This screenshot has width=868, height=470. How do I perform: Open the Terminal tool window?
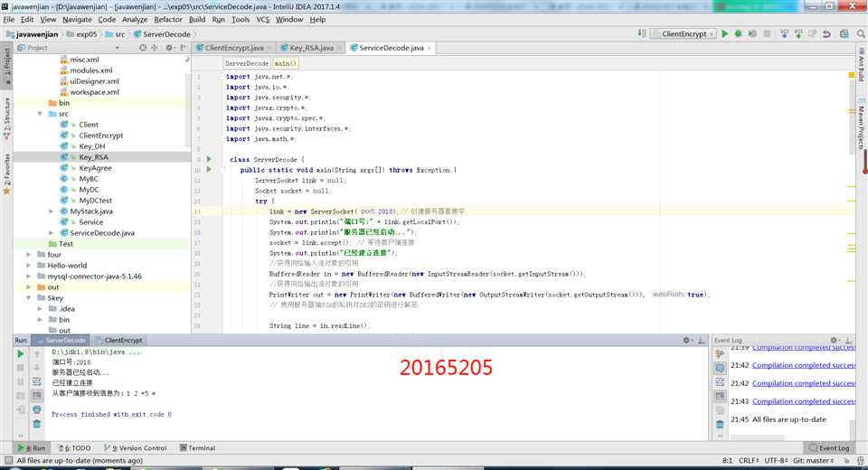[x=198, y=448]
